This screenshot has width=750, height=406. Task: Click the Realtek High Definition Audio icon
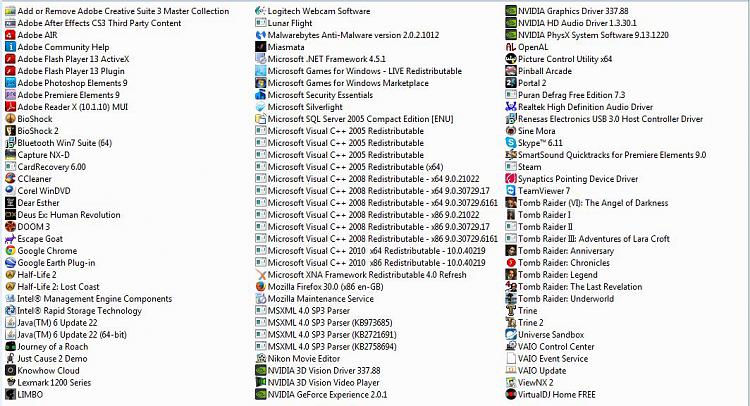511,107
